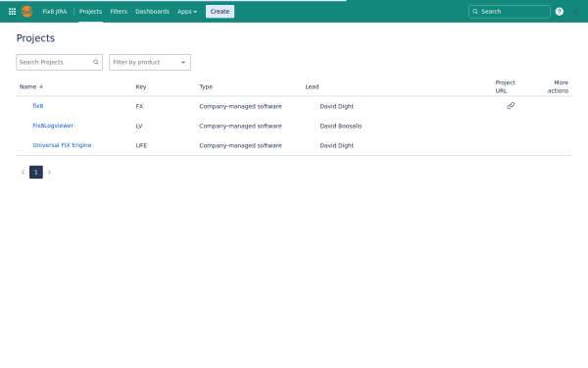
Task: Click lead David Dight in fix8 row
Action: [336, 106]
